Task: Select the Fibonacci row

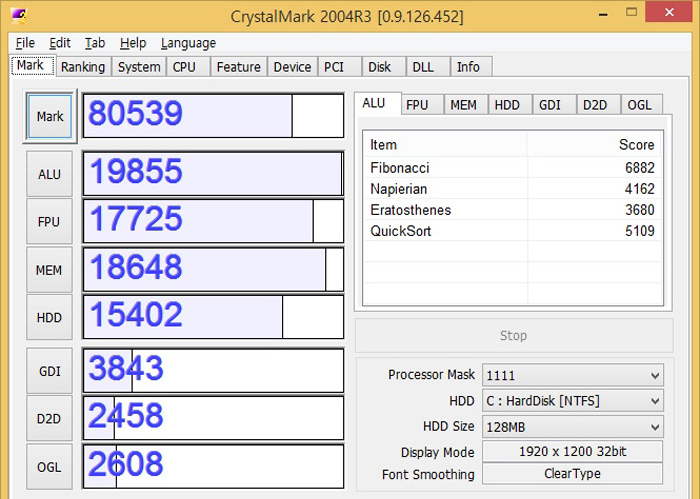Action: 512,167
